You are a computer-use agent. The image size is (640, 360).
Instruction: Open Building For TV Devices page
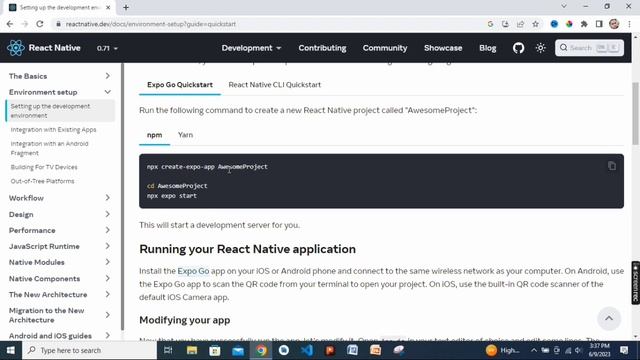coord(44,167)
